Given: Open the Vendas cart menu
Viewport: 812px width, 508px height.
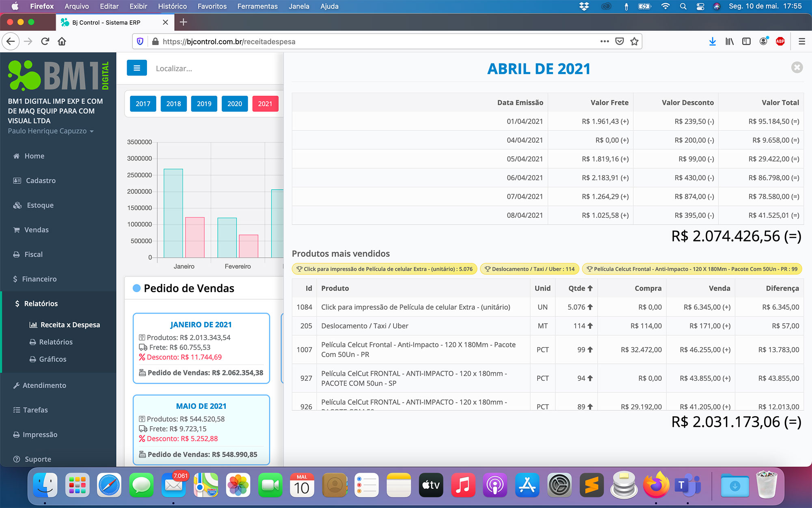Looking at the screenshot, I should click(x=36, y=230).
